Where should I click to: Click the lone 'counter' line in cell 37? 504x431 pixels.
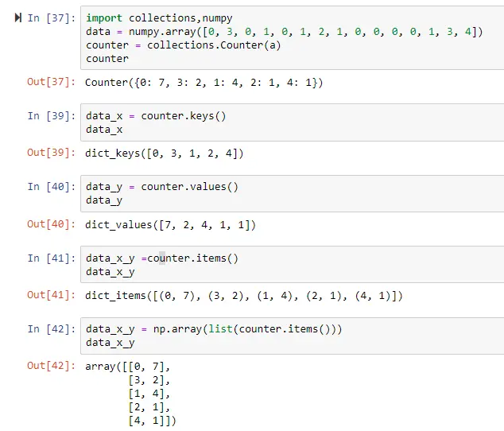[107, 59]
